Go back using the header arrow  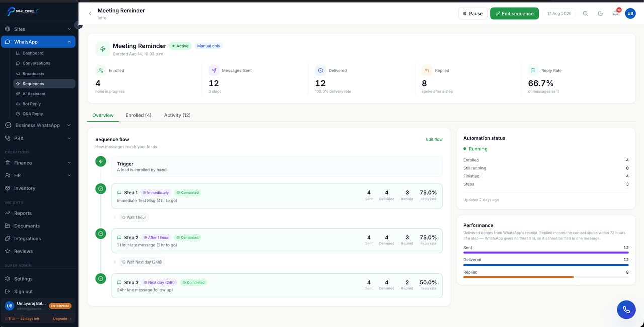click(x=90, y=14)
